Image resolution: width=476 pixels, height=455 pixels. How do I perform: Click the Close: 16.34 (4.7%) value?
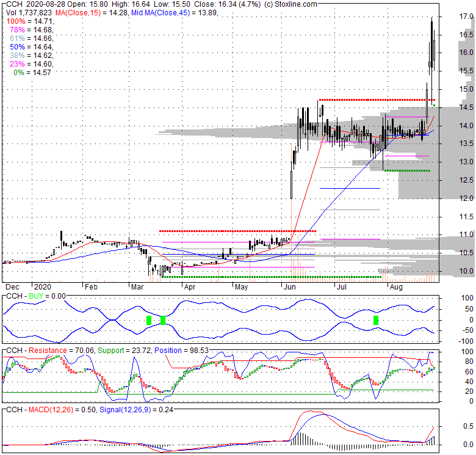227,4
